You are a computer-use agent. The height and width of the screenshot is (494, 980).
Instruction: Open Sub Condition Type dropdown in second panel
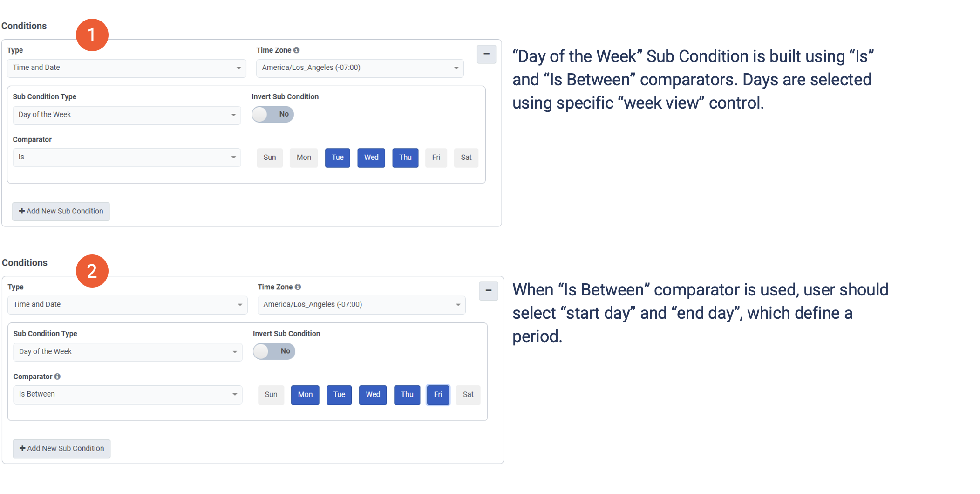click(127, 352)
